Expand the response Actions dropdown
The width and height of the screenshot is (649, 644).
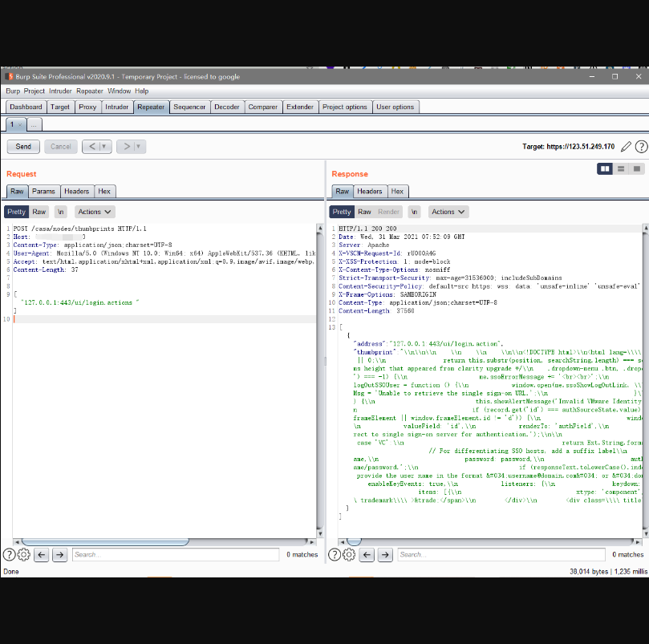pos(448,212)
